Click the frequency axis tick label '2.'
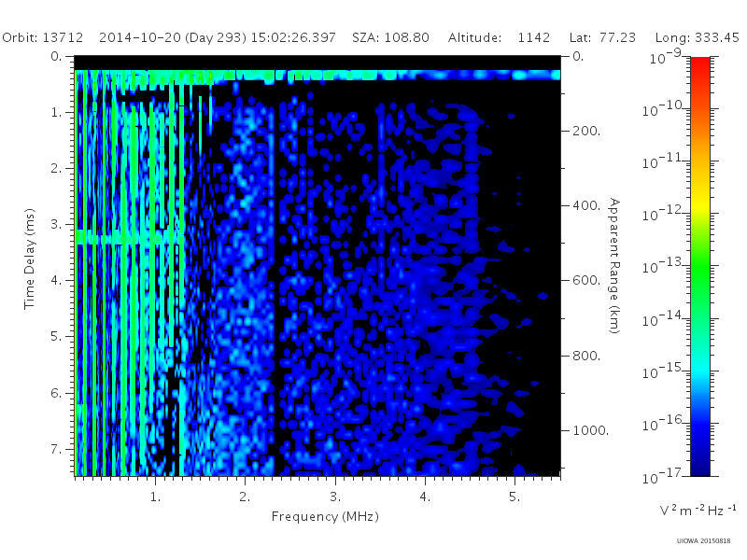747x560 pixels. [x=245, y=497]
